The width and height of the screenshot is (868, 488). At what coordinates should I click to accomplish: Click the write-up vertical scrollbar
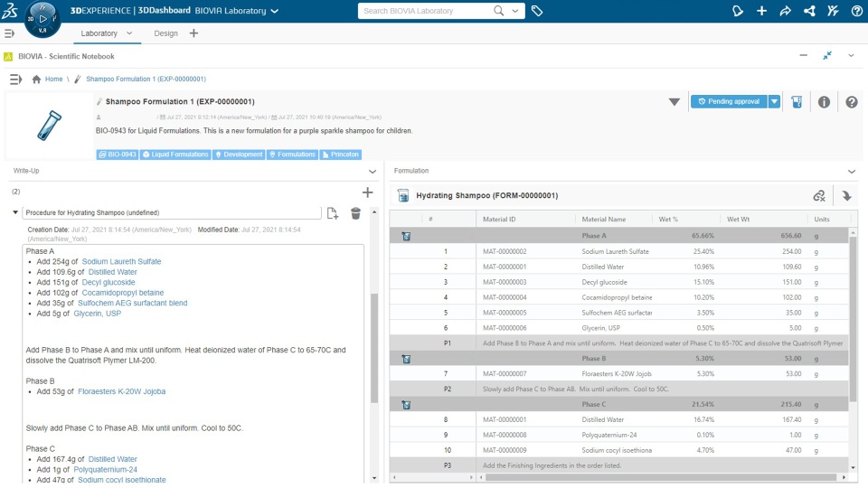point(374,346)
